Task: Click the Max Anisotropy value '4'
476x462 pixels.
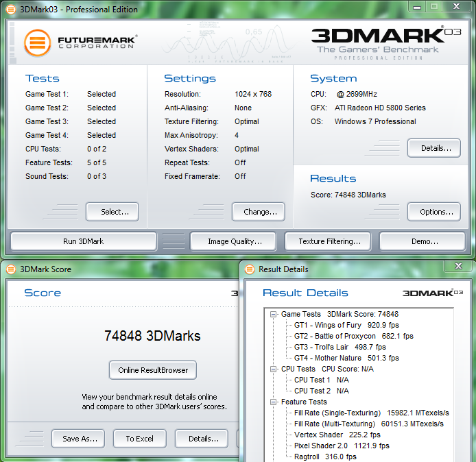Action: pos(237,135)
